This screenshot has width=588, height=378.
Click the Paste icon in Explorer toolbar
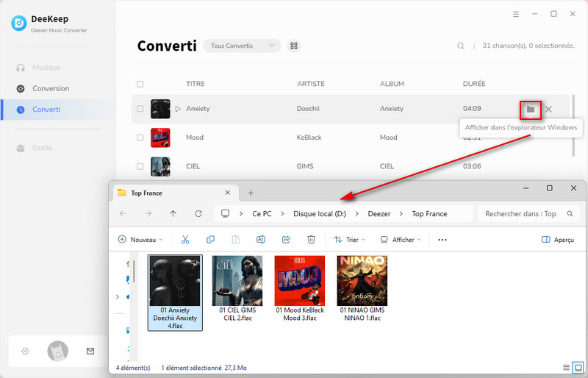(x=235, y=240)
